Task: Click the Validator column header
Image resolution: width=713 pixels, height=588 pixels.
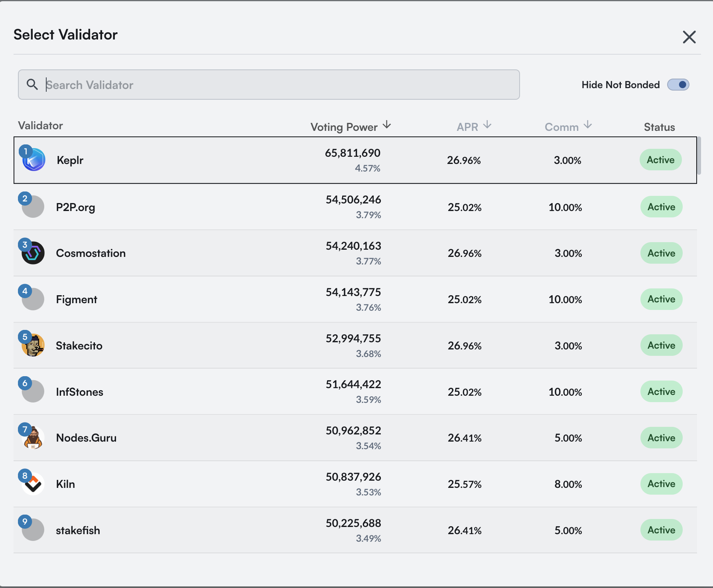Action: point(40,125)
